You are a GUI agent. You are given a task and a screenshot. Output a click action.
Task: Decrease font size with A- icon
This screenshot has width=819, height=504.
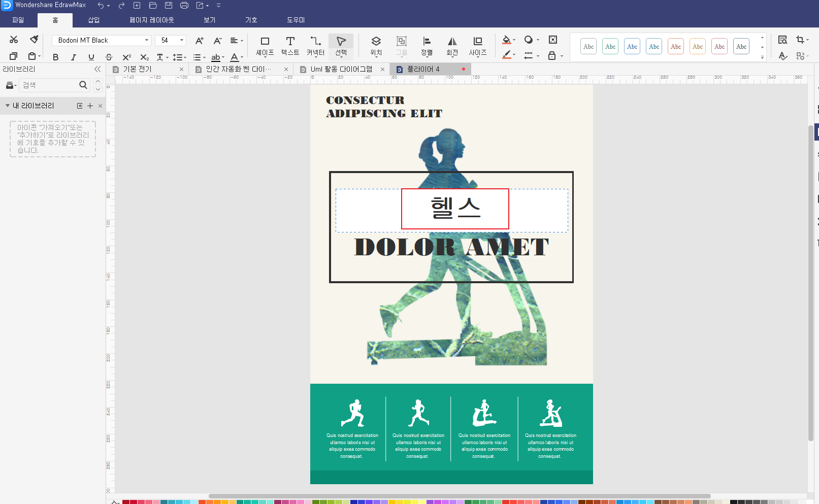tap(217, 41)
